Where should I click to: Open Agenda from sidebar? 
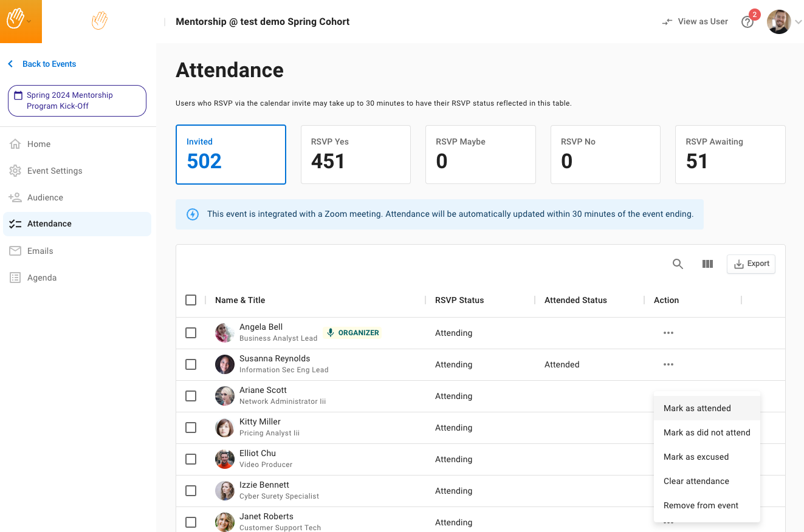[41, 278]
